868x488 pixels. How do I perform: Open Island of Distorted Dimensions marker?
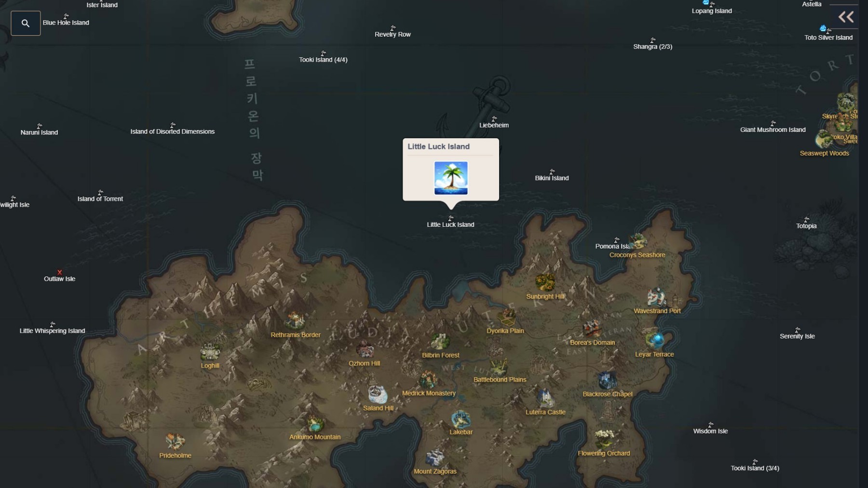click(173, 125)
